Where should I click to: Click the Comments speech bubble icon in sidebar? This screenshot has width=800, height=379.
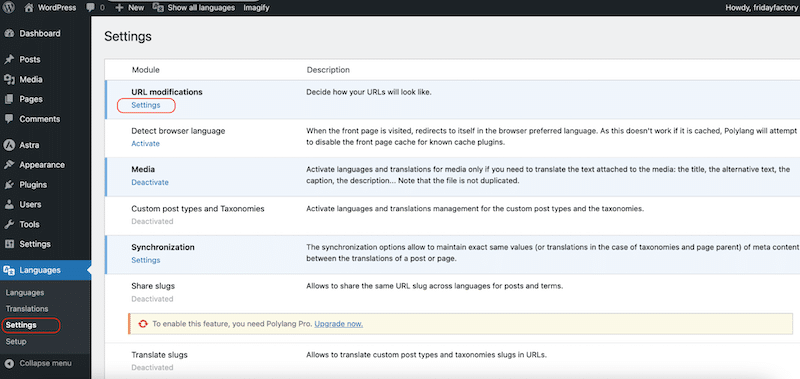9,119
